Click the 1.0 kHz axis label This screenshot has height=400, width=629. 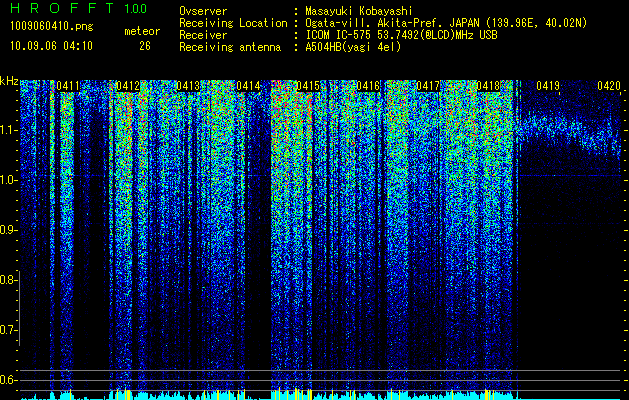click(8, 180)
